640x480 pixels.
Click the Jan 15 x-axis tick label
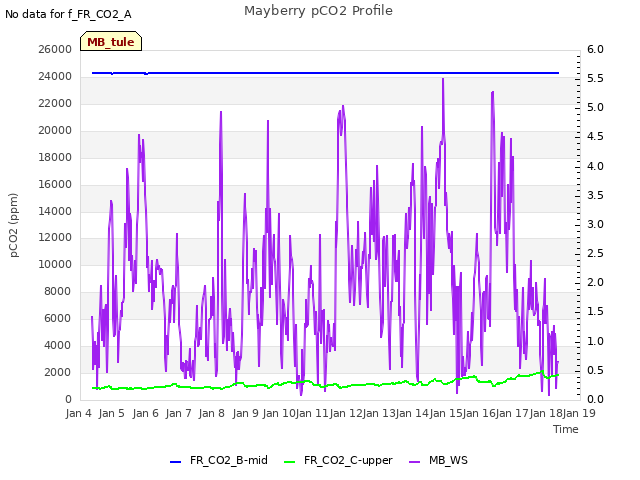pos(445,413)
